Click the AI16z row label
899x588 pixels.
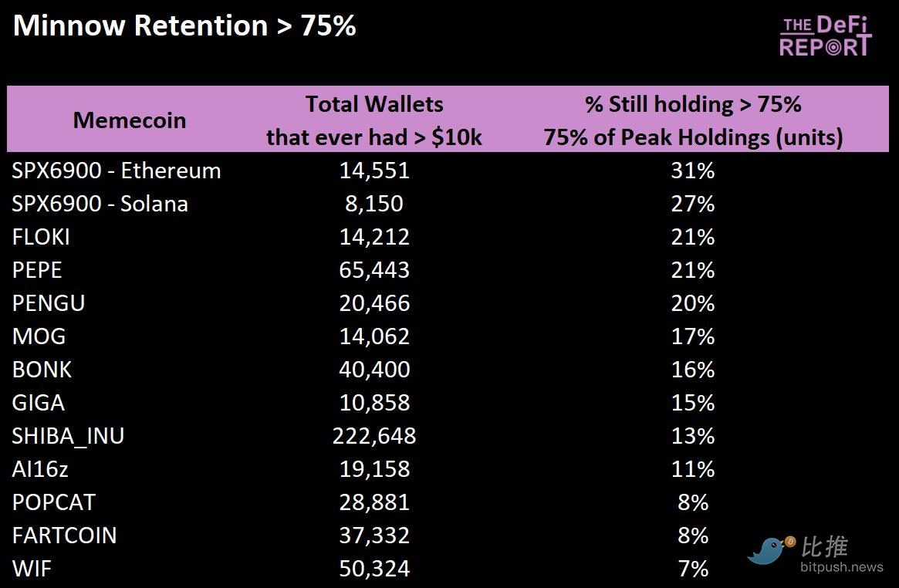(x=40, y=469)
